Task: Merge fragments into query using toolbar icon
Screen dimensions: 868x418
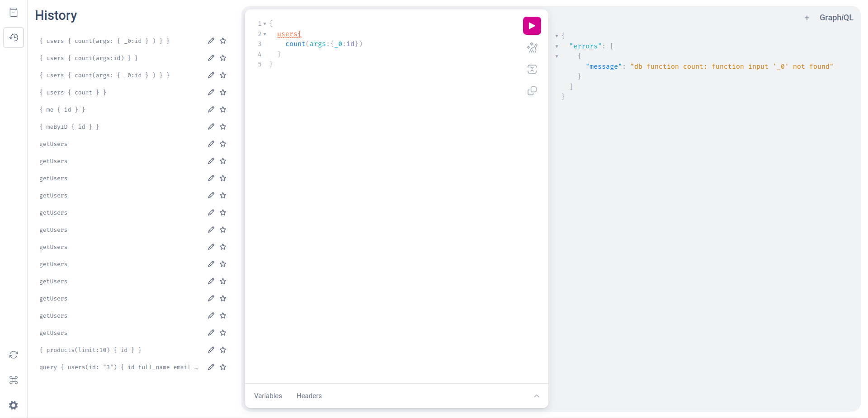Action: 532,69
